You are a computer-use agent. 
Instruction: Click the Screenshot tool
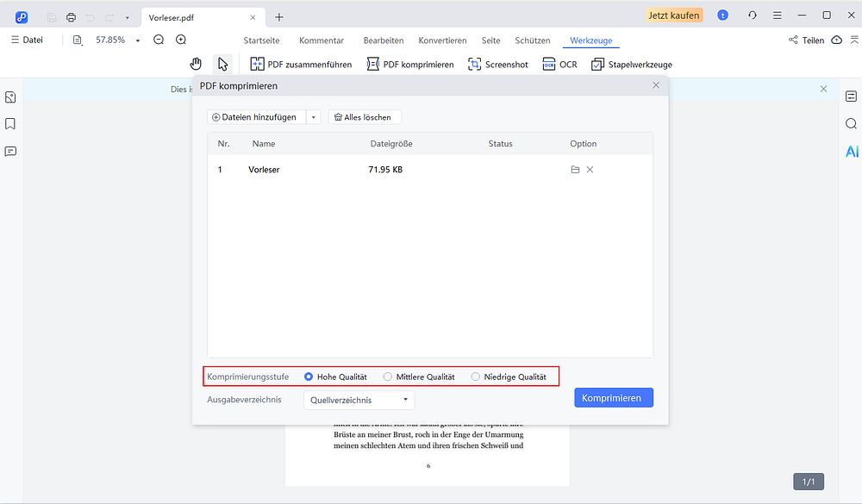click(497, 65)
